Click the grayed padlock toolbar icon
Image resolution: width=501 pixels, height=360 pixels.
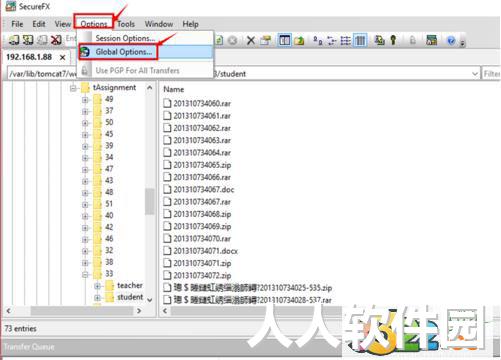(412, 40)
